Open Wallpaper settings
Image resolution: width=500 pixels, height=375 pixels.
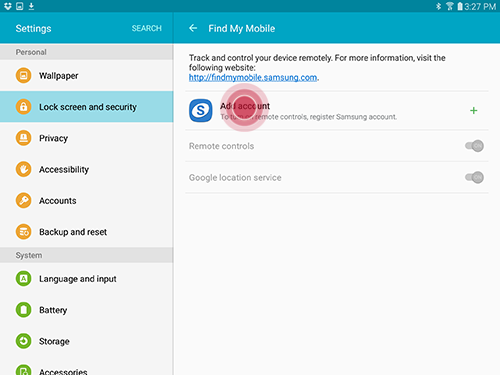pyautogui.click(x=87, y=76)
